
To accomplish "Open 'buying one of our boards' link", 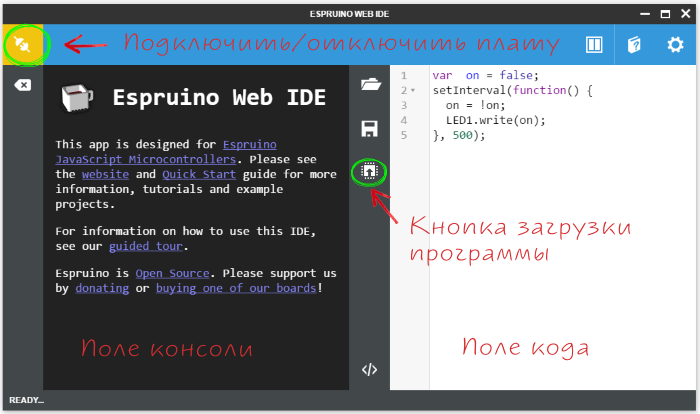I will 236,289.
